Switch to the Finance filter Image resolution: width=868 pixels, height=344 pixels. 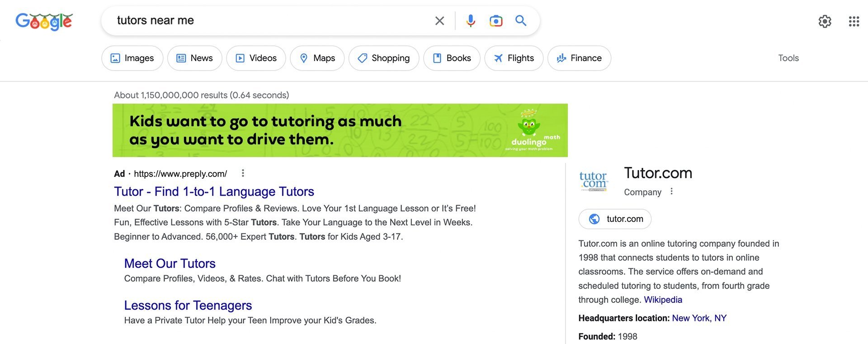pyautogui.click(x=579, y=58)
